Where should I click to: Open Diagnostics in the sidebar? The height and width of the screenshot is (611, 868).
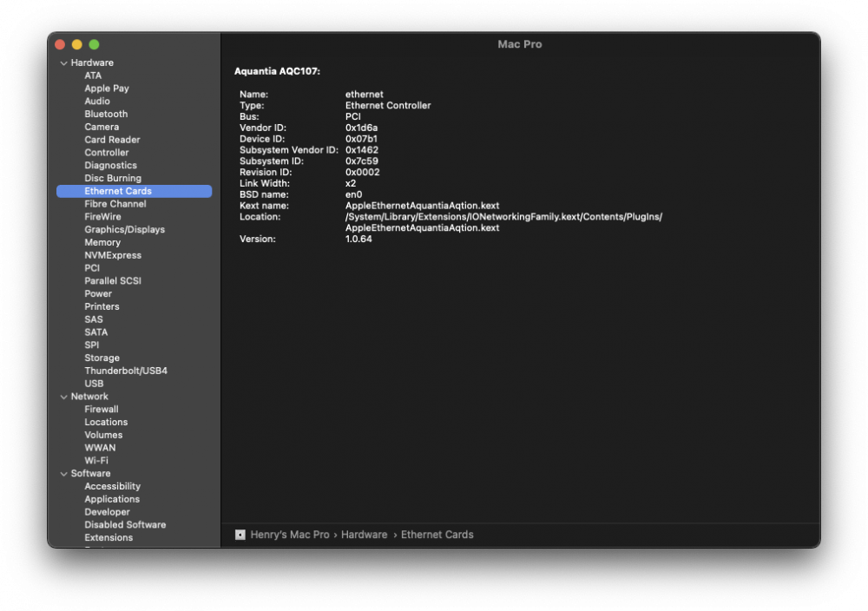(x=110, y=166)
